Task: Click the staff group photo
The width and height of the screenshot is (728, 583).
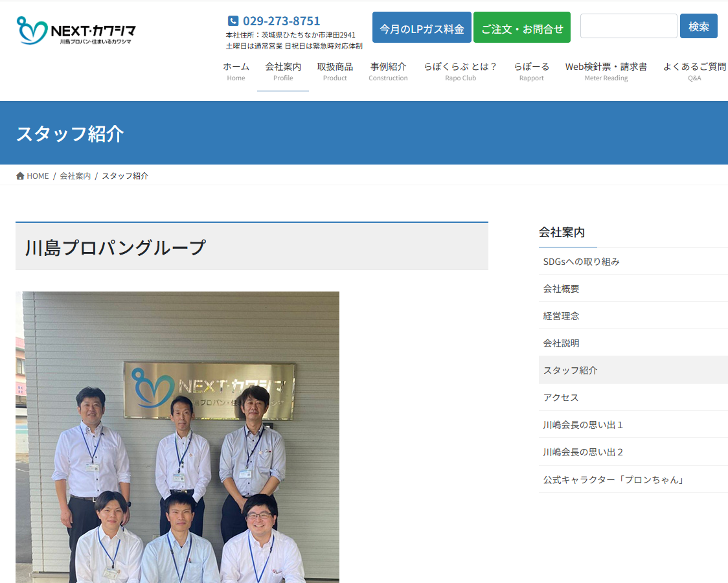Action: 177,437
